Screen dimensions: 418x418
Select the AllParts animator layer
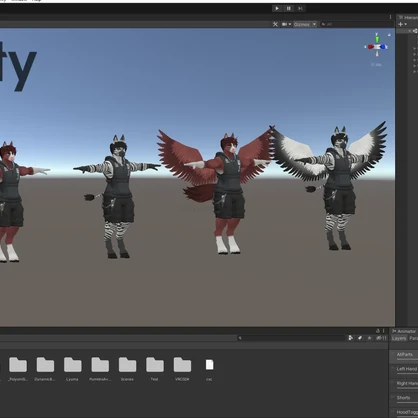pos(404,354)
